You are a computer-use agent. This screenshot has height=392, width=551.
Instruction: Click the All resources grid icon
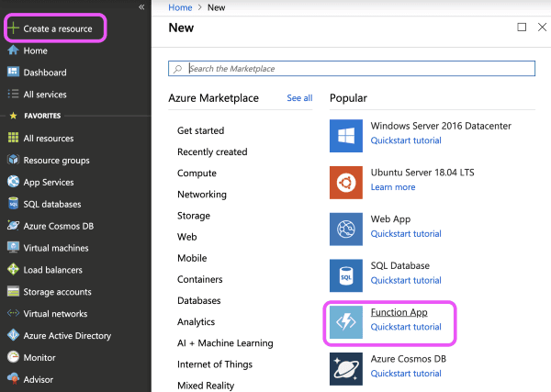13,138
